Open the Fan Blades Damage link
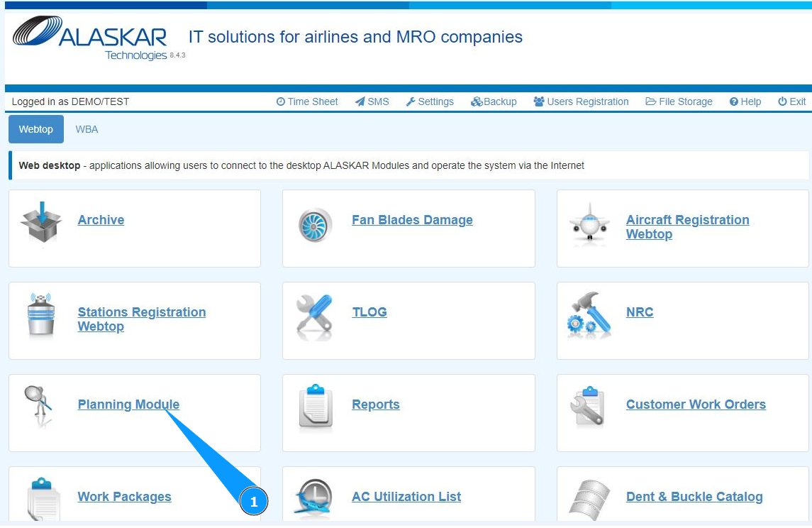Viewport: 812px width, 528px height. [412, 220]
